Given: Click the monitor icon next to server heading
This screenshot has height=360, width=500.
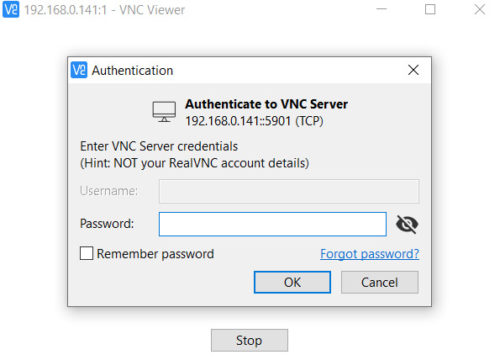Looking at the screenshot, I should tap(164, 112).
